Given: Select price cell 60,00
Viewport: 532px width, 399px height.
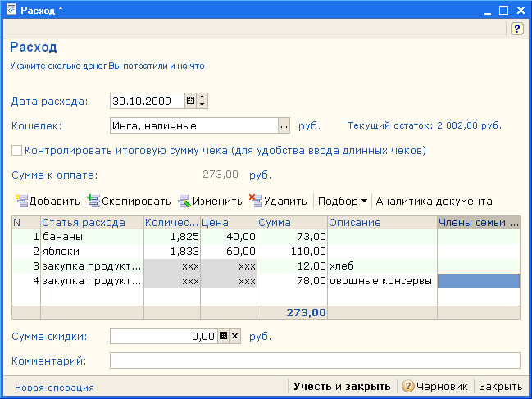Looking at the screenshot, I should (x=229, y=252).
